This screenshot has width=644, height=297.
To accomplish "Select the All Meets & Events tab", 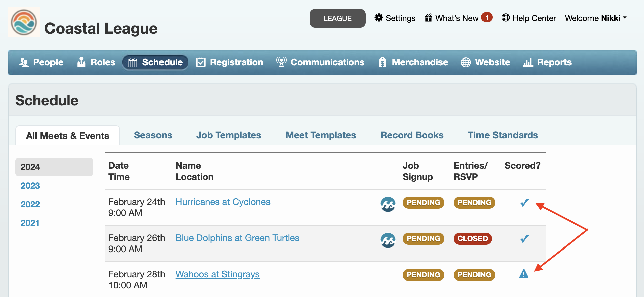I will (x=68, y=136).
